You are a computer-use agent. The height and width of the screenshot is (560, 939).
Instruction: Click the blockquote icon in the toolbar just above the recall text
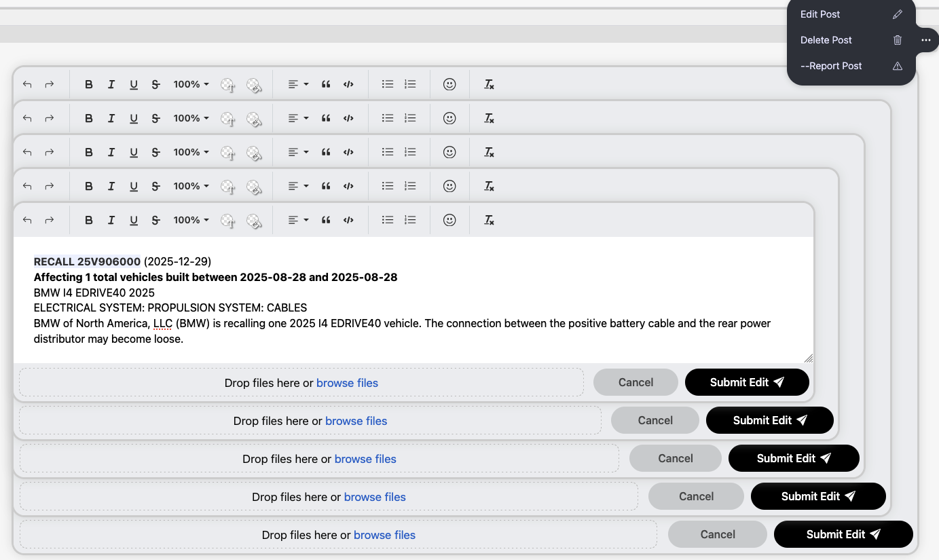pyautogui.click(x=326, y=220)
